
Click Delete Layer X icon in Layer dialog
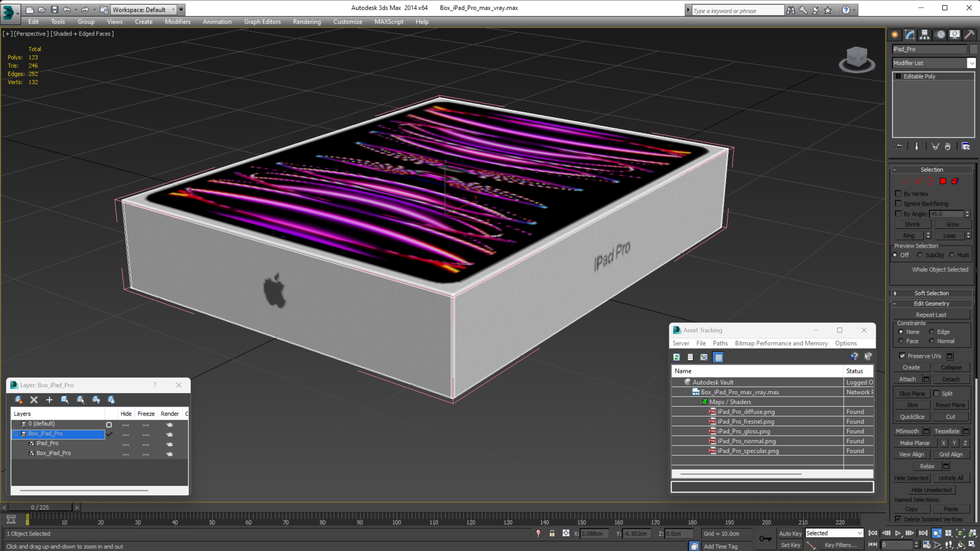point(34,399)
